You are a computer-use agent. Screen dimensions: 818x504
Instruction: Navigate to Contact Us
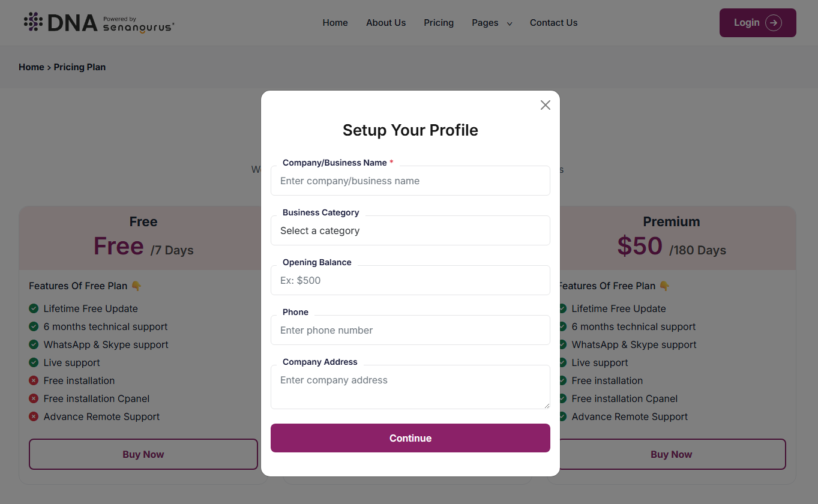click(x=553, y=23)
